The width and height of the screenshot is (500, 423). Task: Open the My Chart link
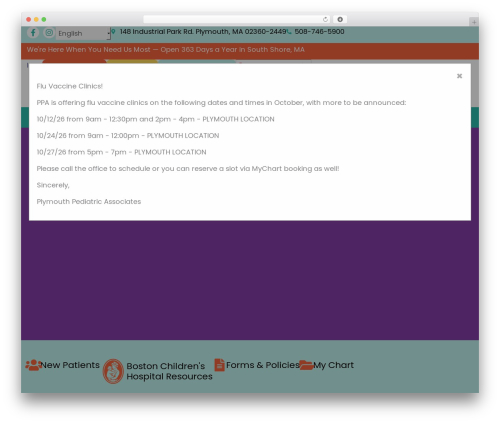click(x=333, y=365)
